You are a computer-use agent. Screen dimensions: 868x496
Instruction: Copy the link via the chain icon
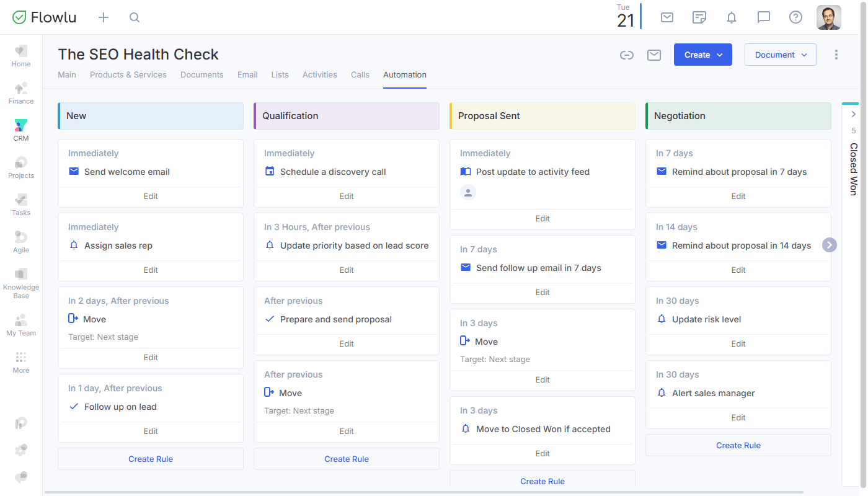coord(627,55)
